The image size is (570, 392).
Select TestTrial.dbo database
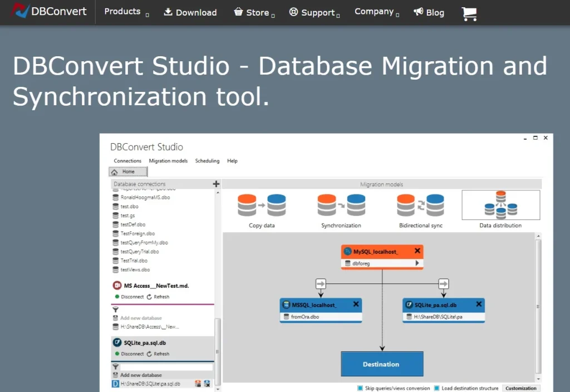point(130,261)
